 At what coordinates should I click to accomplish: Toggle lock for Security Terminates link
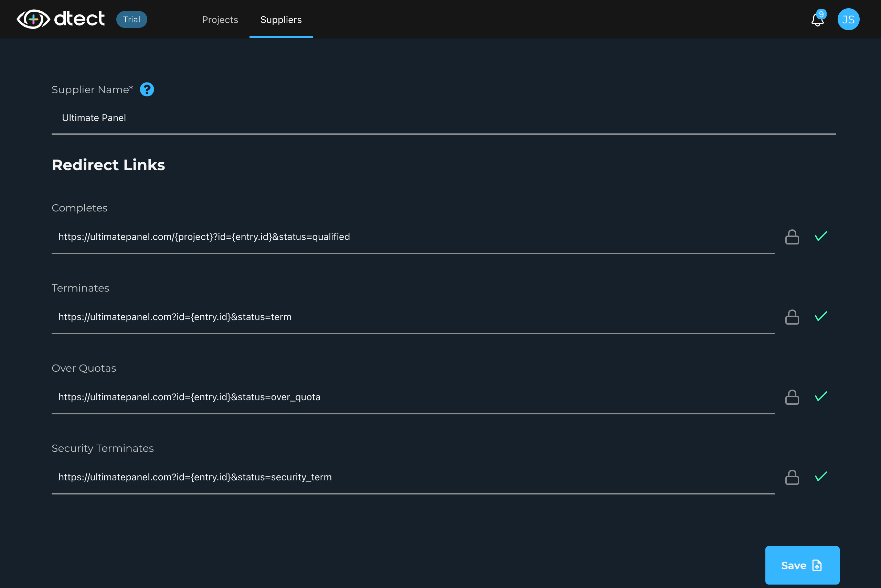pyautogui.click(x=792, y=477)
